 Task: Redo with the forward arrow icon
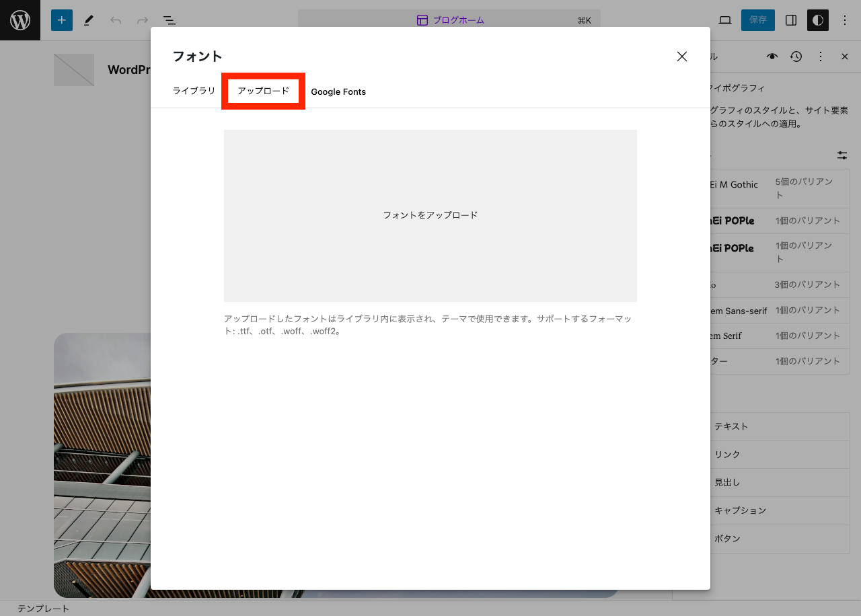coord(143,20)
